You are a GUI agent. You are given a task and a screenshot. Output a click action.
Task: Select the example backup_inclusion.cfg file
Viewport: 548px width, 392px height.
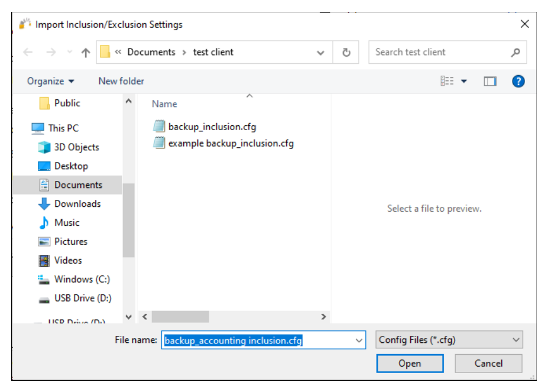pyautogui.click(x=231, y=143)
